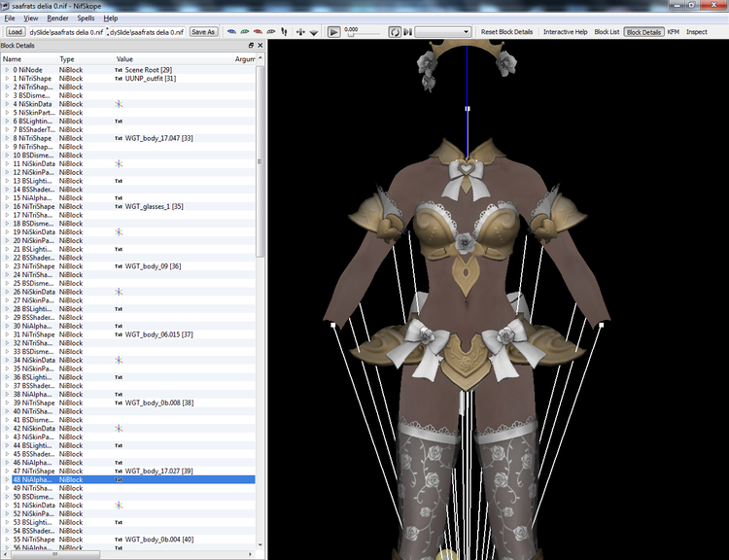Click the animation time slider
Image resolution: width=729 pixels, height=560 pixels.
pyautogui.click(x=363, y=35)
